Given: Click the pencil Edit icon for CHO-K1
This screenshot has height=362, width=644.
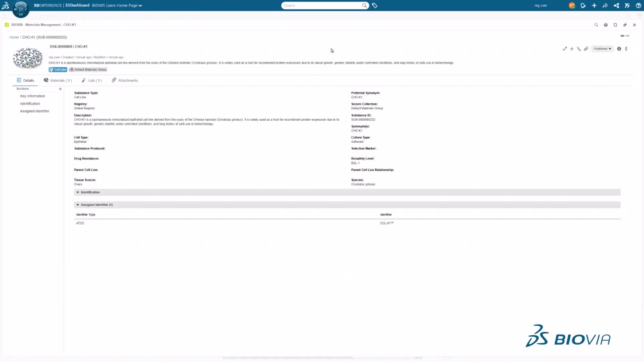Looking at the screenshot, I should [x=565, y=49].
